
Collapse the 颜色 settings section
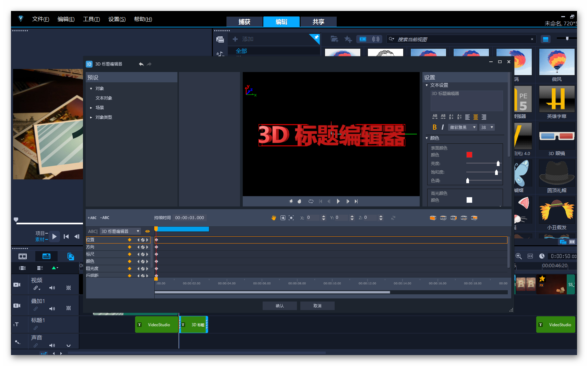pyautogui.click(x=427, y=138)
